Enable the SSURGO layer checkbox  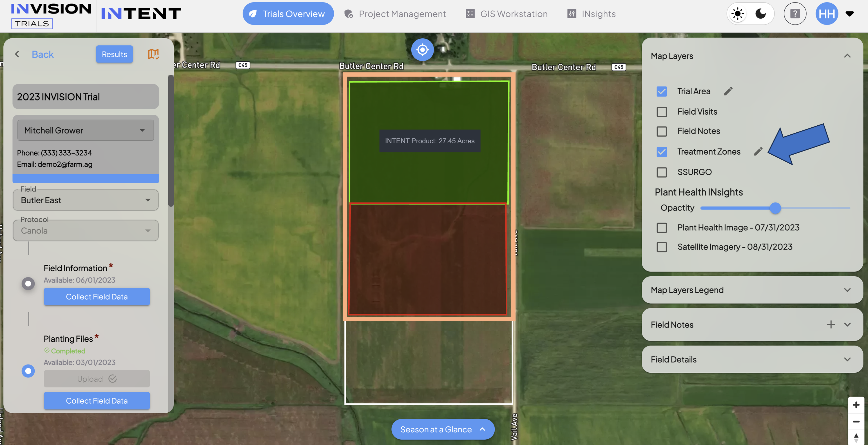pyautogui.click(x=661, y=173)
